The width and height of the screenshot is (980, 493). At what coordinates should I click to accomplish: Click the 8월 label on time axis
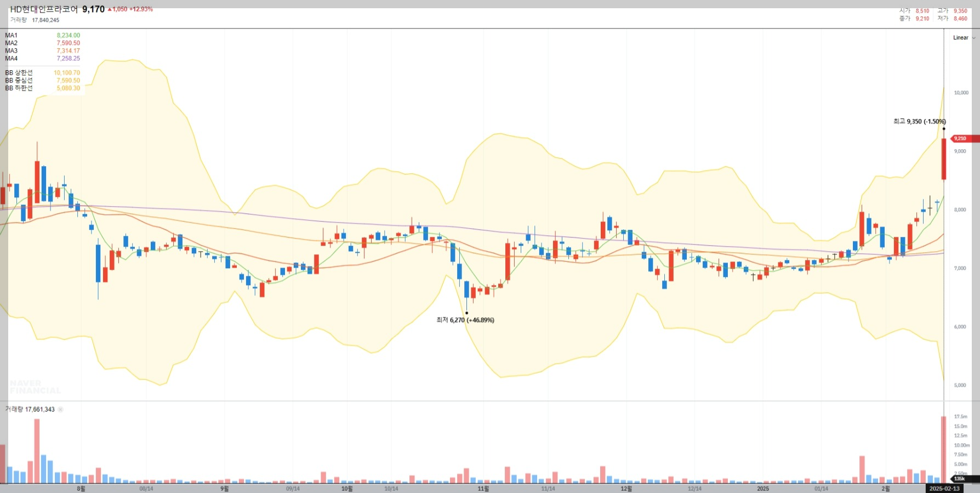[x=81, y=489]
